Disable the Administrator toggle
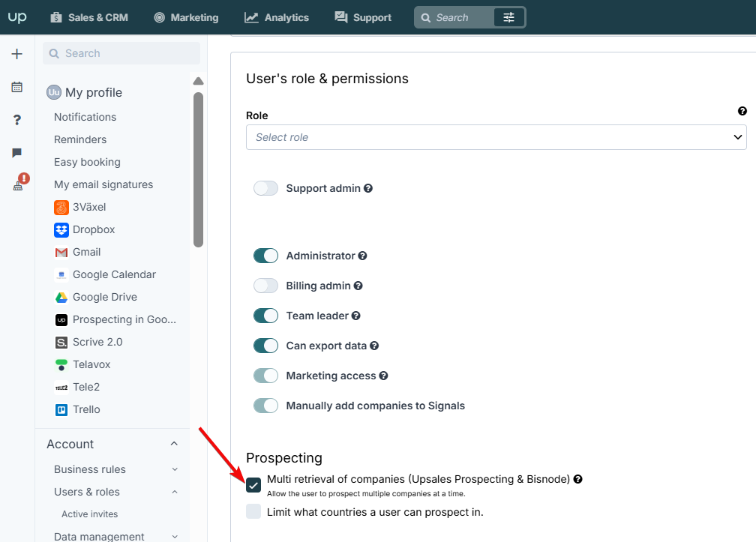Screen dimensions: 756x542 point(265,256)
